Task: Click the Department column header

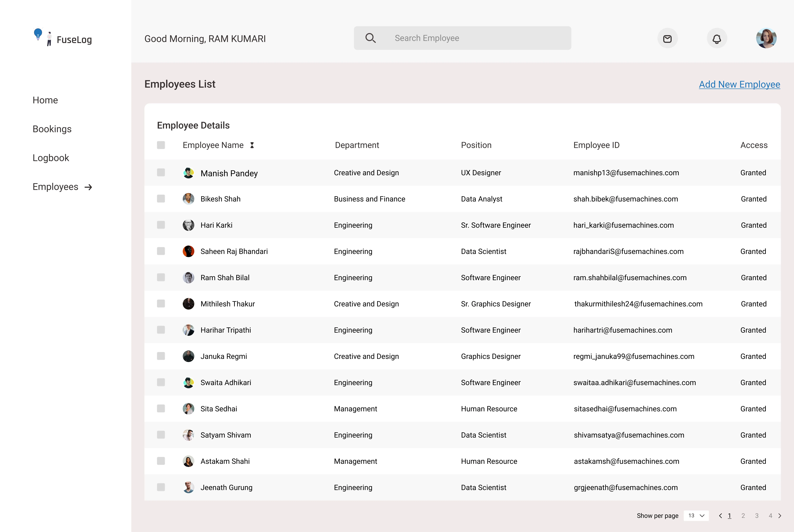Action: click(x=357, y=145)
